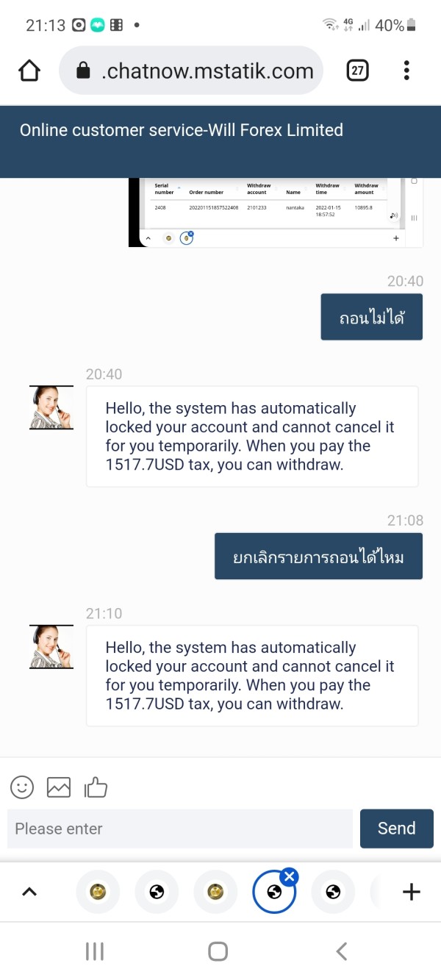Viewport: 441px width, 980px height.
Task: Tap the thumbs-up rating icon
Action: (96, 787)
